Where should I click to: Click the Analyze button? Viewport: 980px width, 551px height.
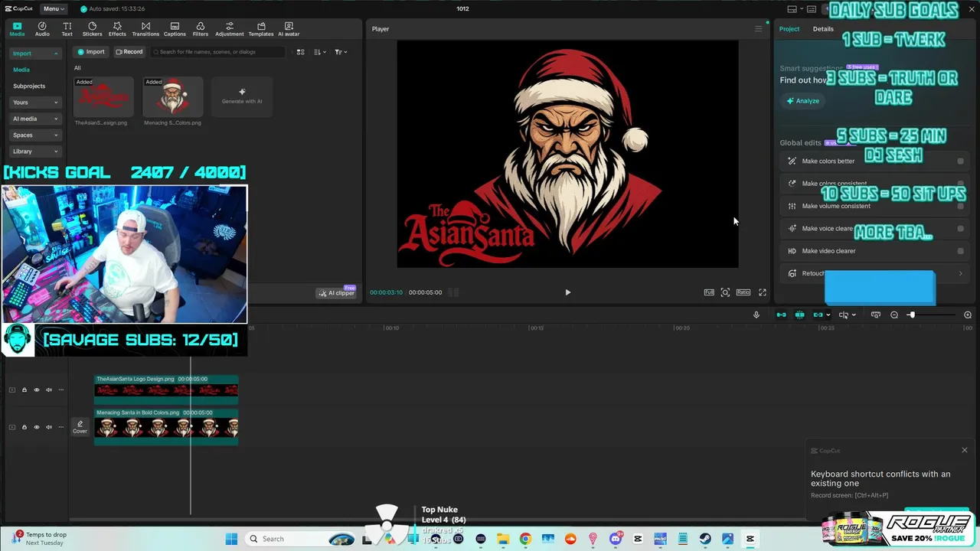point(802,101)
